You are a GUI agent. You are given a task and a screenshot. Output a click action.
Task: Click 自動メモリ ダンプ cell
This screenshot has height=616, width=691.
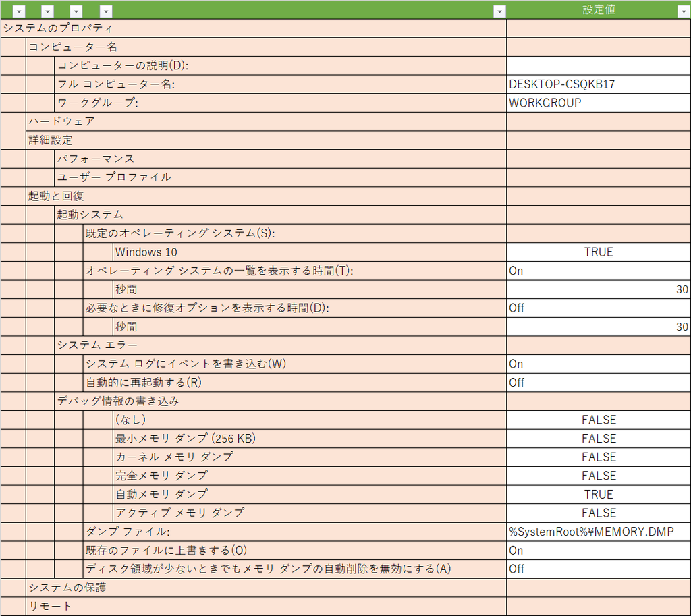pyautogui.click(x=309, y=495)
